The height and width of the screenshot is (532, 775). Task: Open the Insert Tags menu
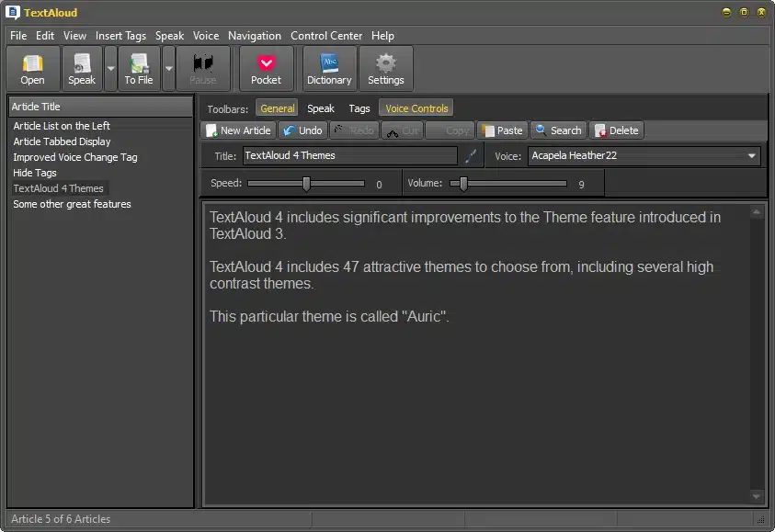pyautogui.click(x=120, y=36)
